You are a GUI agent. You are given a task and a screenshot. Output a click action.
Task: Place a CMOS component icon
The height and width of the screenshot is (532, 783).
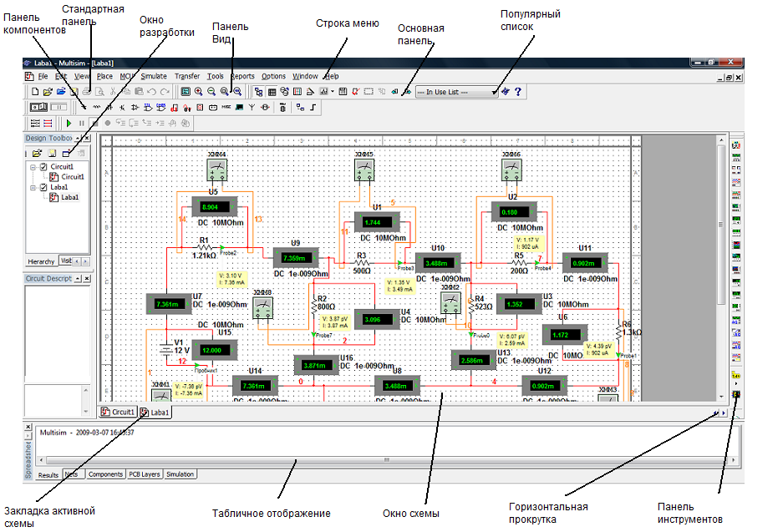click(161, 107)
